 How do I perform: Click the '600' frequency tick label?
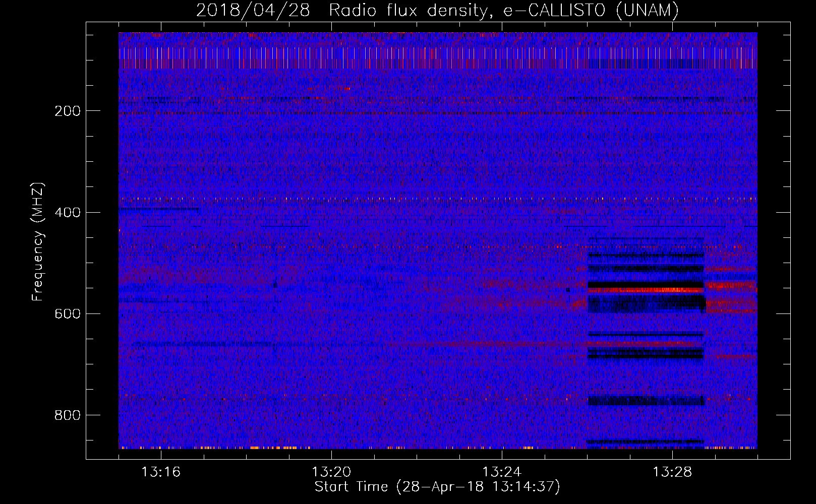pyautogui.click(x=68, y=313)
